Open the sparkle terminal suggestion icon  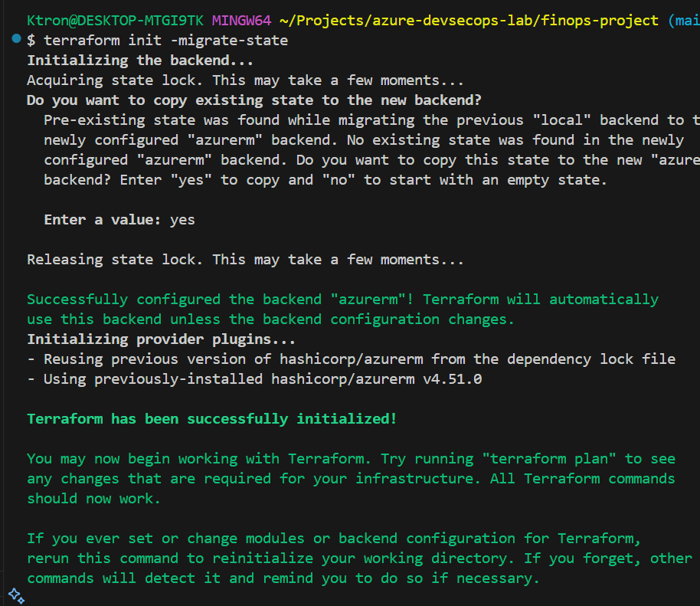pos(15,594)
